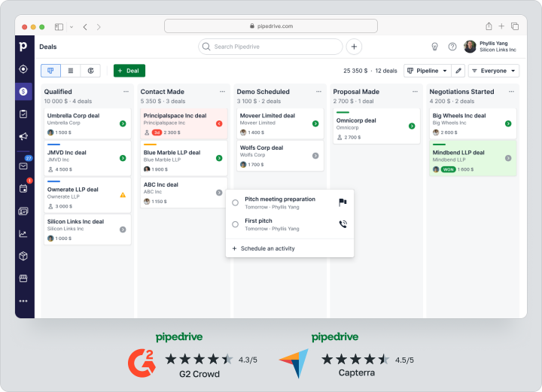Click the green add Deal button
Screen dimensions: 542x392
tap(129, 71)
